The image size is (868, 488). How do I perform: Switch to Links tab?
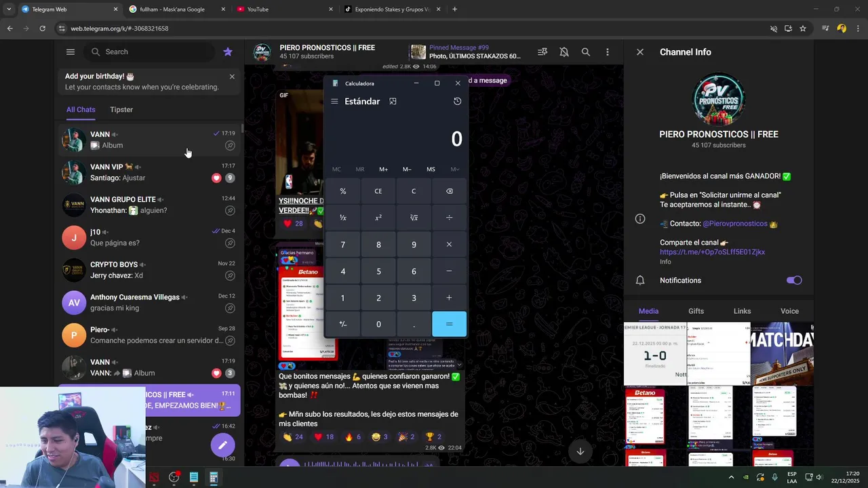coord(742,311)
